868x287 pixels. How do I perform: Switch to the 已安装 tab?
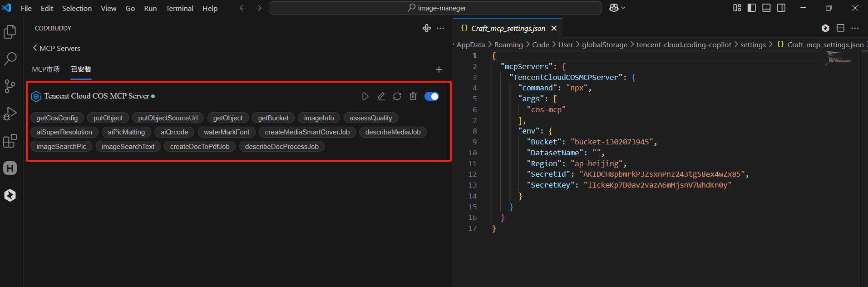[81, 69]
